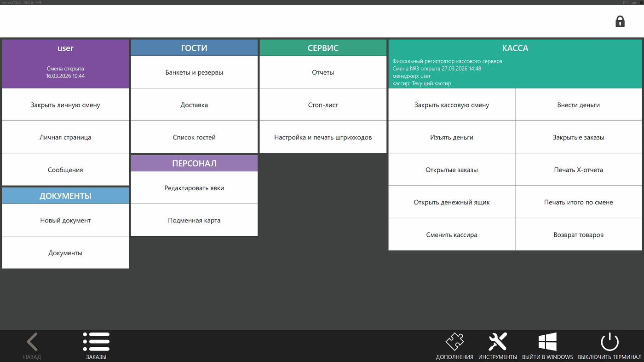Click the mail envelope icon in the top bar
This screenshot has width=644, height=362.
click(626, 2)
